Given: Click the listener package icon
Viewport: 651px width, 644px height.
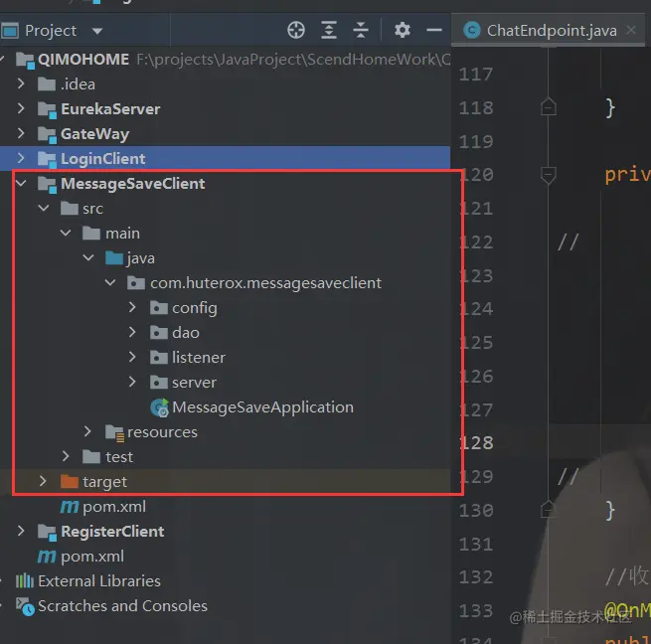Looking at the screenshot, I should (159, 358).
